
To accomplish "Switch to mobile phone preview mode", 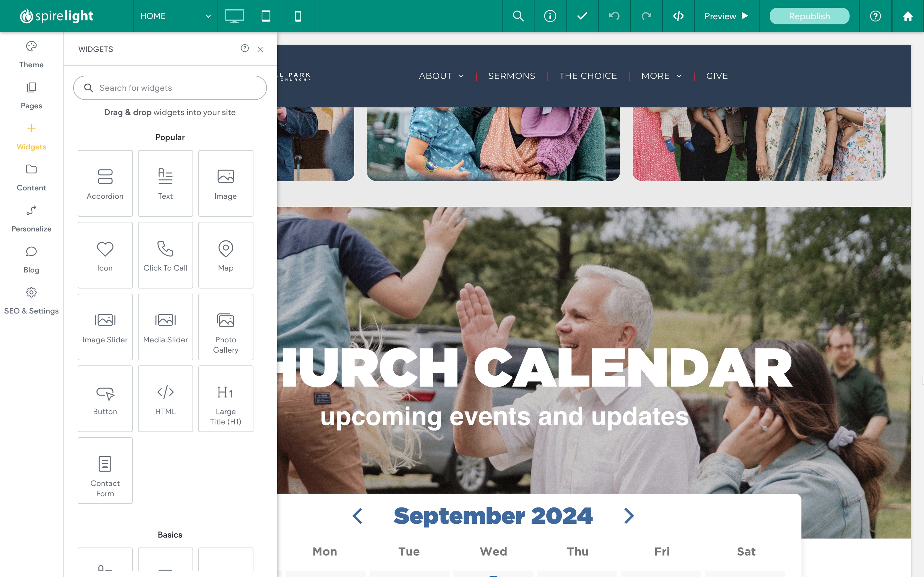I will 298,16.
